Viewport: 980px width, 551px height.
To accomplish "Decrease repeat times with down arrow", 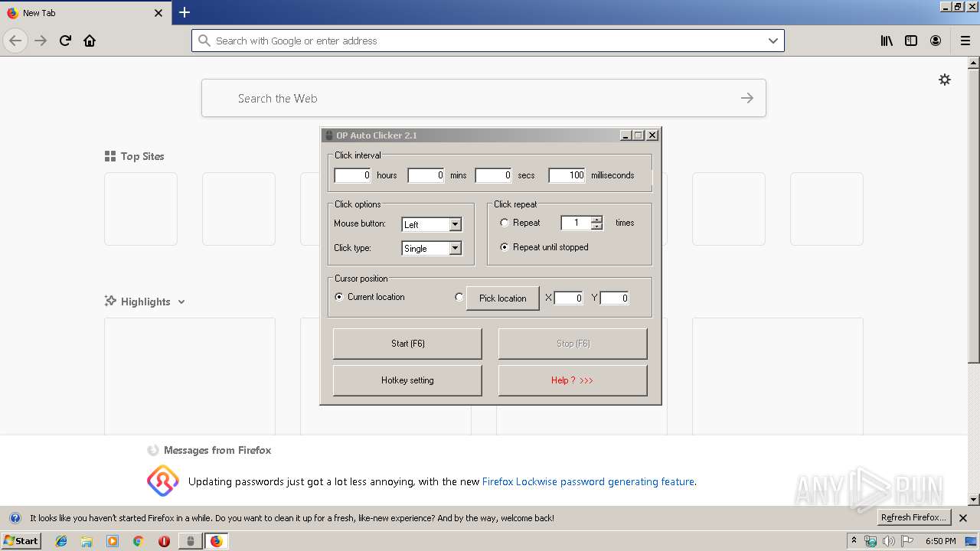I will (x=597, y=227).
